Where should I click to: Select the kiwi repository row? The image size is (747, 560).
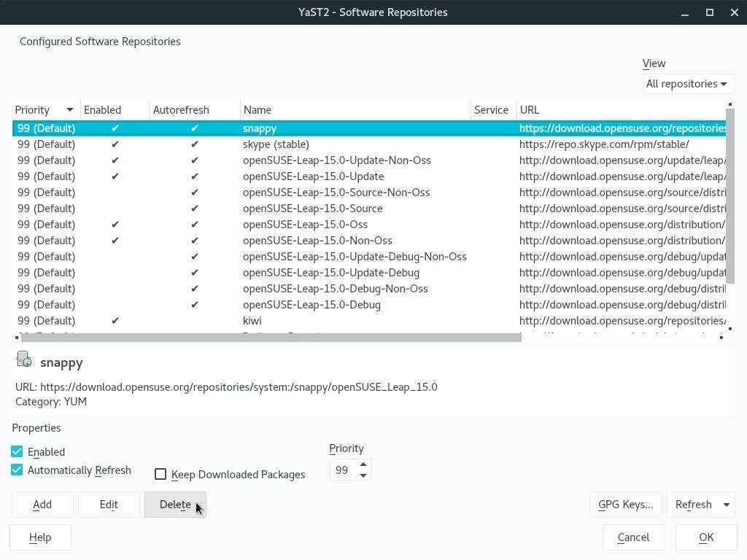[252, 321]
